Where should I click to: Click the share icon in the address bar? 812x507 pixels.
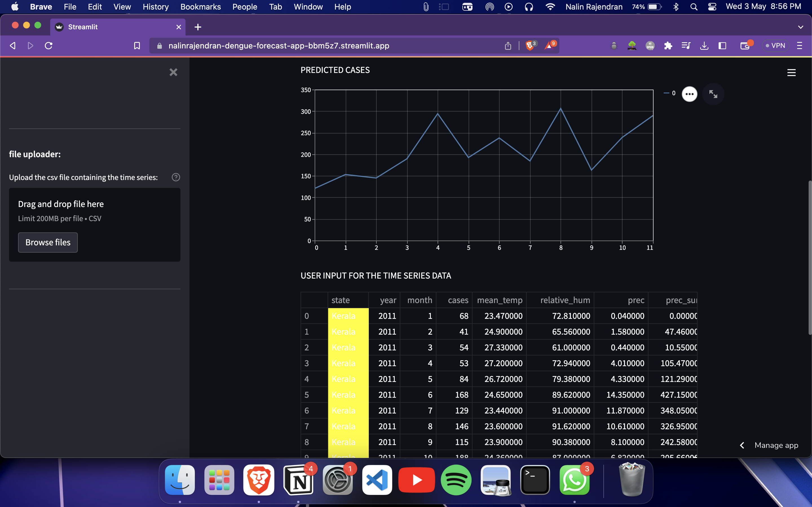[x=508, y=46]
